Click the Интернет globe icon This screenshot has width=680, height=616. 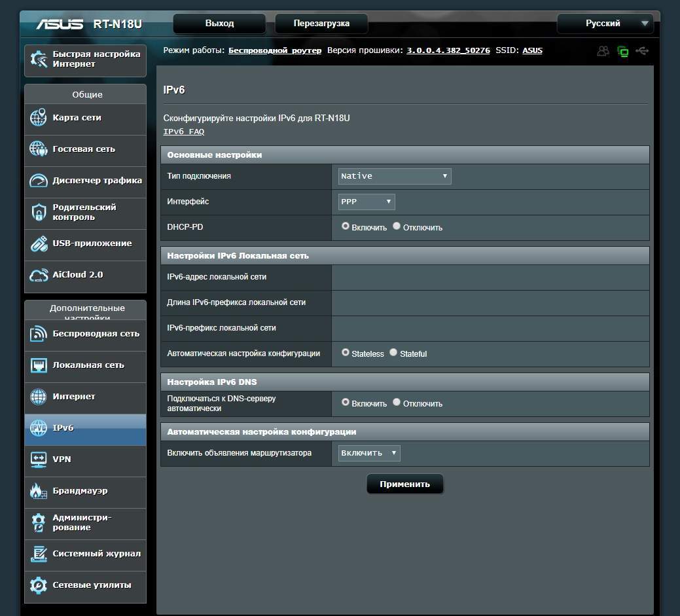tap(38, 397)
